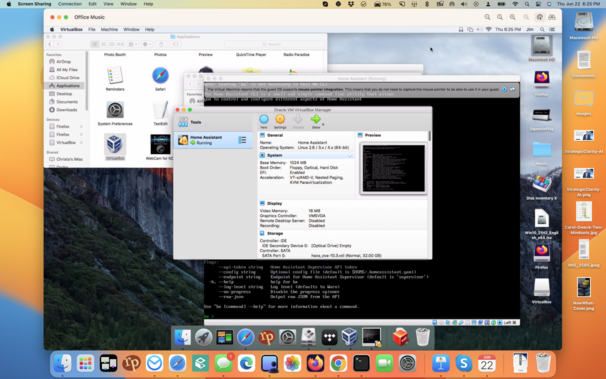Click the Safari app icon in the Finder window

coord(160,75)
